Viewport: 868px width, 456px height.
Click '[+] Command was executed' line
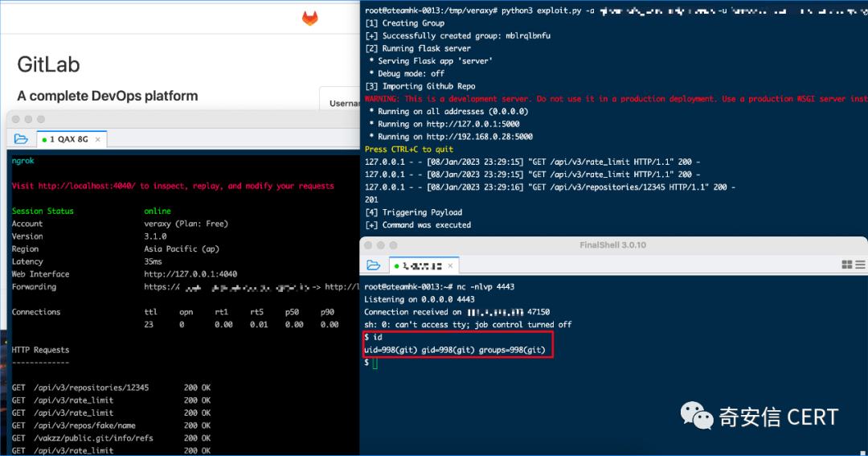click(x=418, y=225)
